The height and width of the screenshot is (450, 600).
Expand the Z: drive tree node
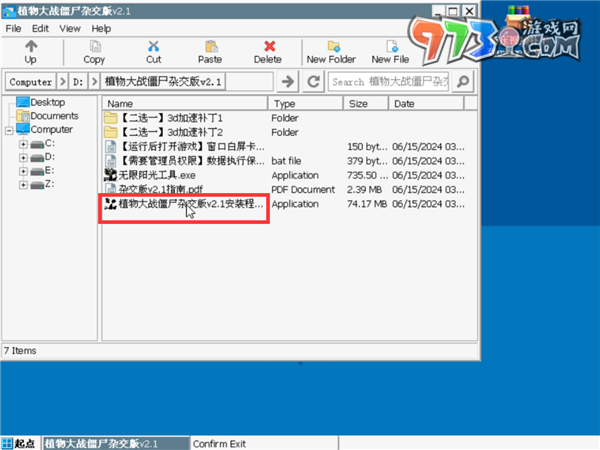click(x=23, y=184)
